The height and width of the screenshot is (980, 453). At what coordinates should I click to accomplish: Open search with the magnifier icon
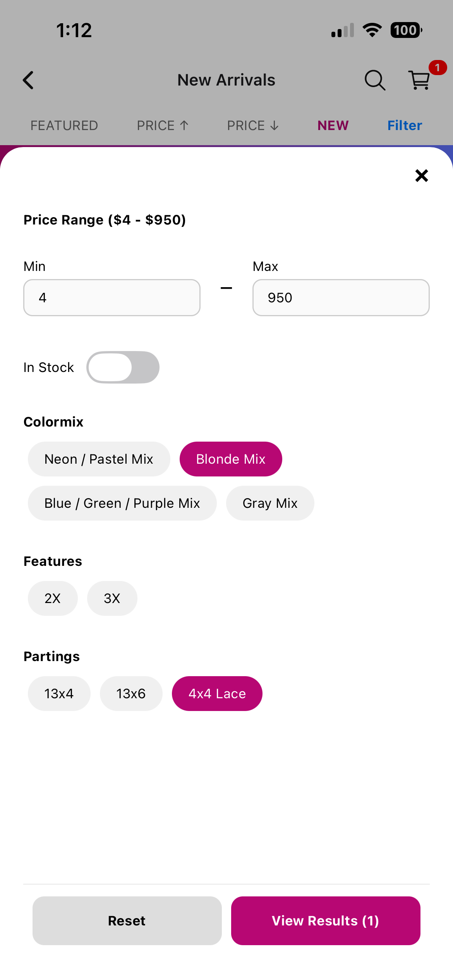coord(374,80)
